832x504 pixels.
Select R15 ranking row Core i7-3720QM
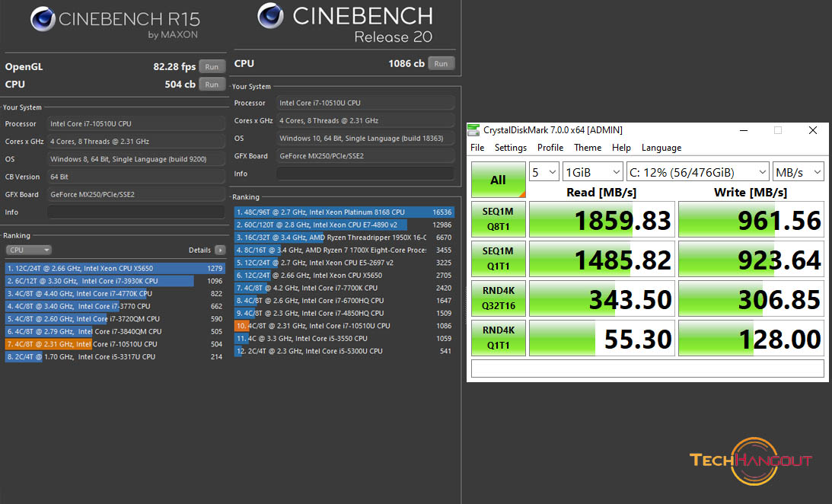pyautogui.click(x=115, y=319)
